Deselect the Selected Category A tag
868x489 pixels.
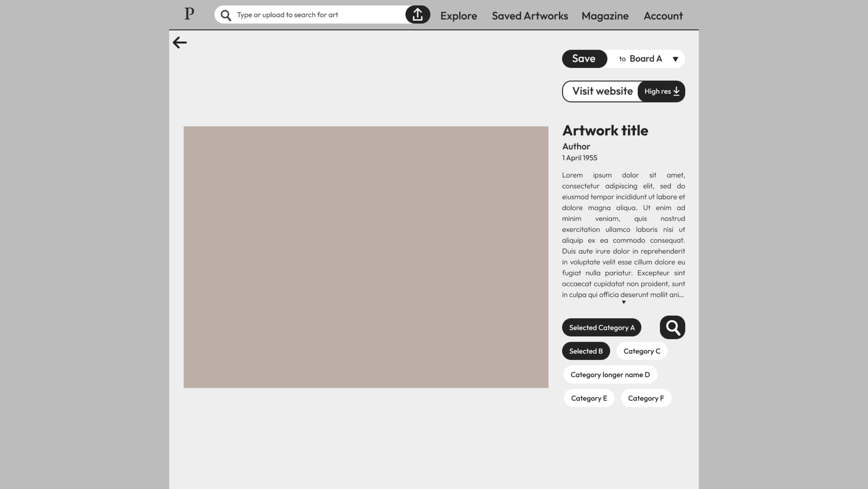tap(601, 327)
